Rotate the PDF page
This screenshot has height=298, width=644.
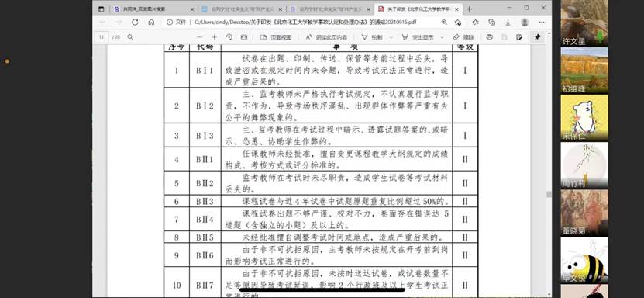tap(229, 37)
